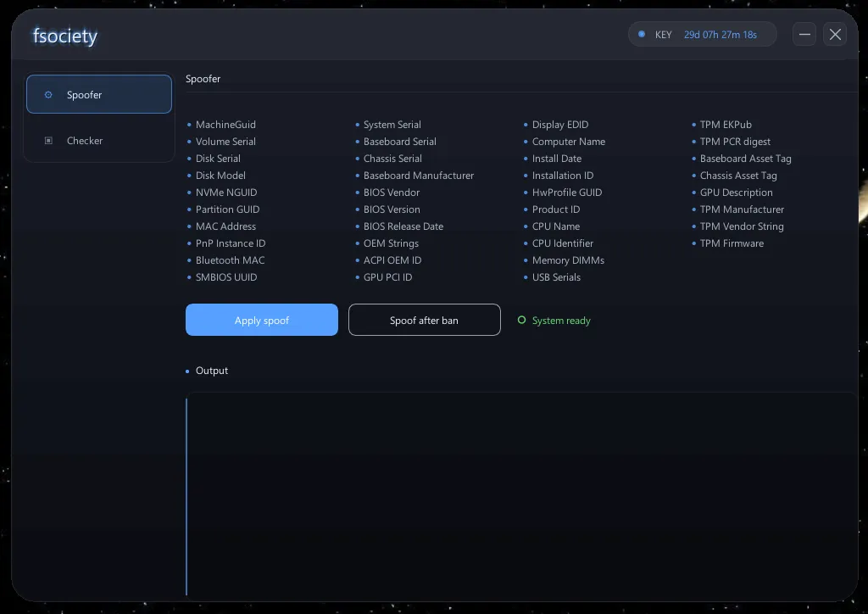Screen dimensions: 868x614
Task: Click the Spoofer page heading
Action: point(203,79)
